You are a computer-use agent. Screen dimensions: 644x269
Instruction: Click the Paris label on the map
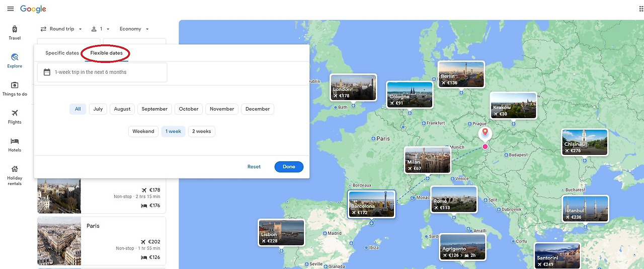click(x=383, y=138)
